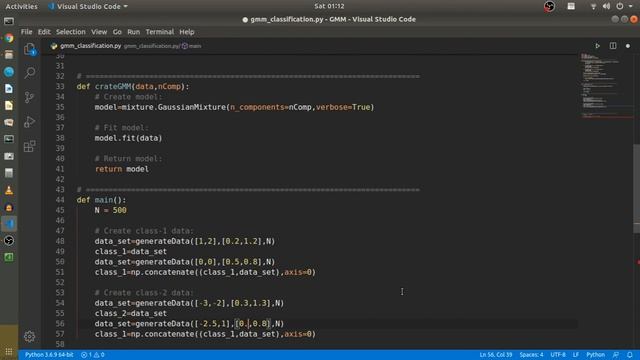Viewport: 640px width, 360px height.
Task: Click the GaussianMixture call on line 35
Action: click(x=234, y=107)
